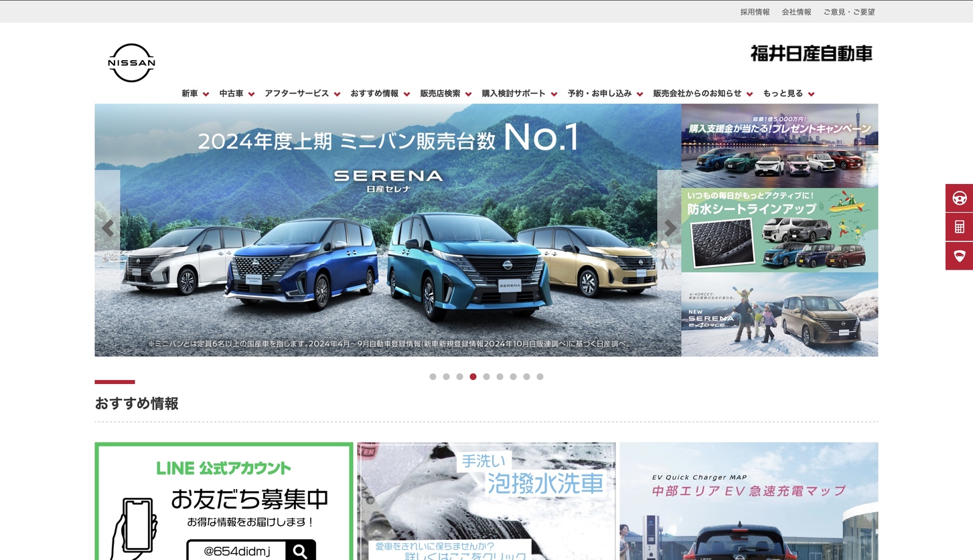Open the ご意見・ご要望 link

tap(849, 12)
